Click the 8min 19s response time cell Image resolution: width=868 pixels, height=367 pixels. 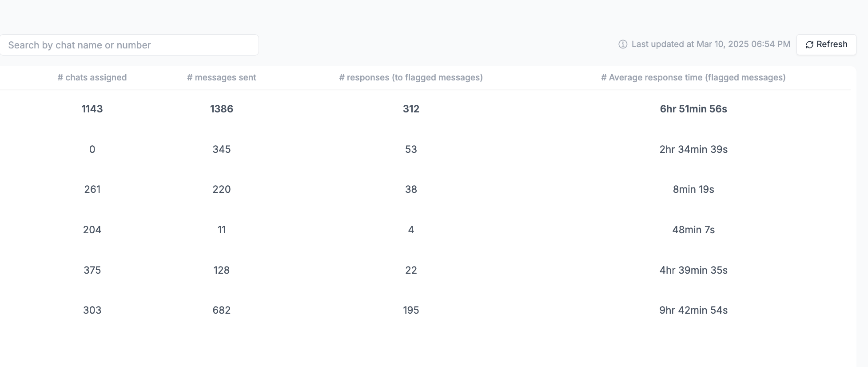click(x=693, y=189)
